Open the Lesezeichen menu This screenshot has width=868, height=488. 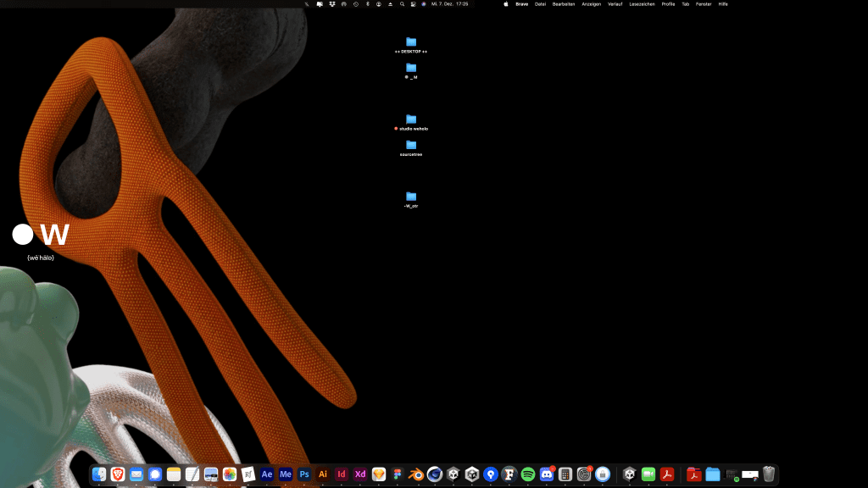click(x=642, y=4)
